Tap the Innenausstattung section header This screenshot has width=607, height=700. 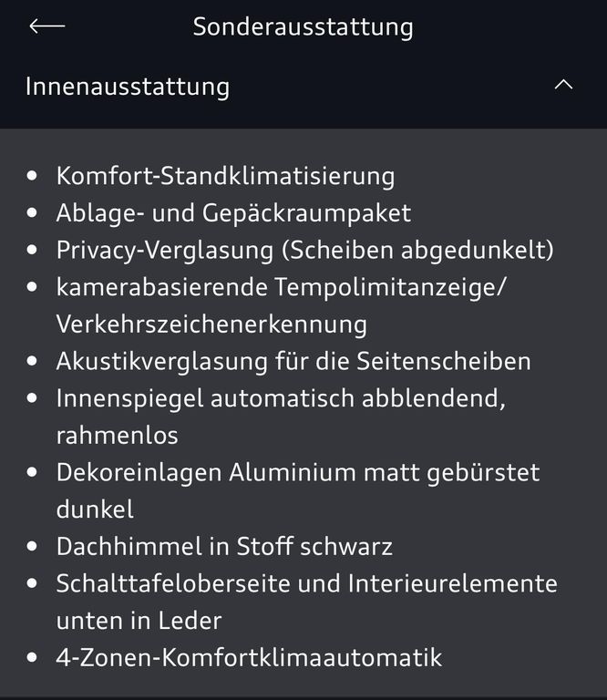pos(303,87)
